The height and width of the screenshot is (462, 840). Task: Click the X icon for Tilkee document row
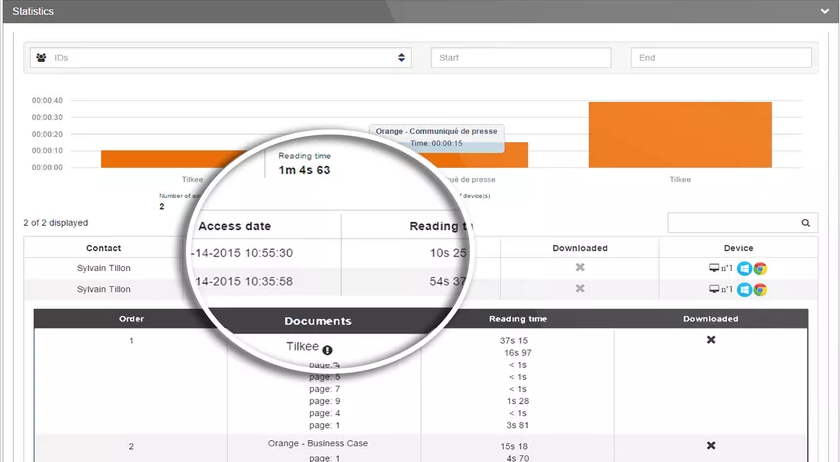711,340
